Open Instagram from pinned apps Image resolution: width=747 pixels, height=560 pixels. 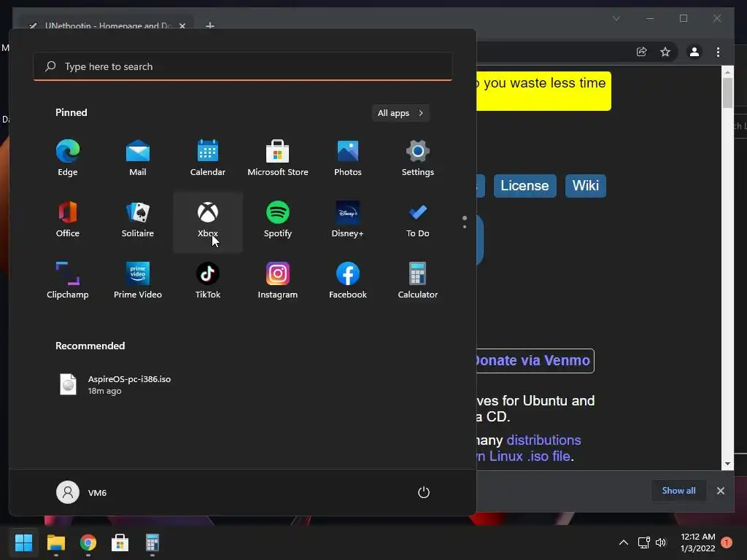278,281
